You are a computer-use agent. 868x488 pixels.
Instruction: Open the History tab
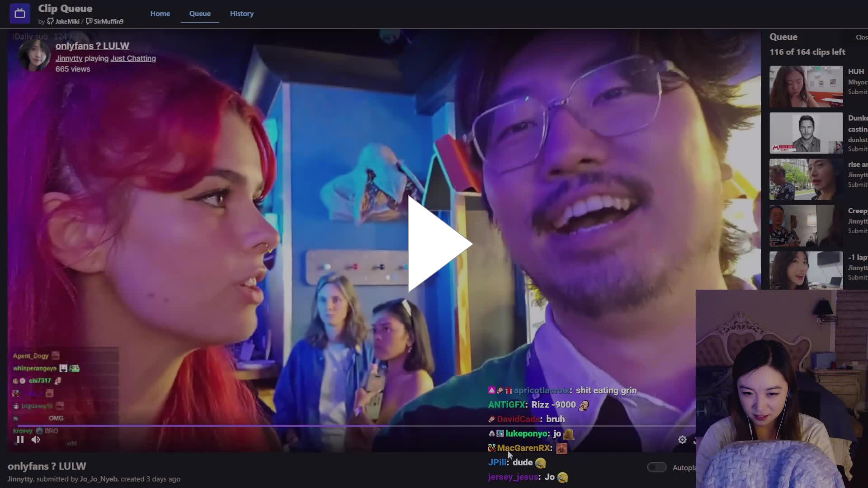(241, 14)
